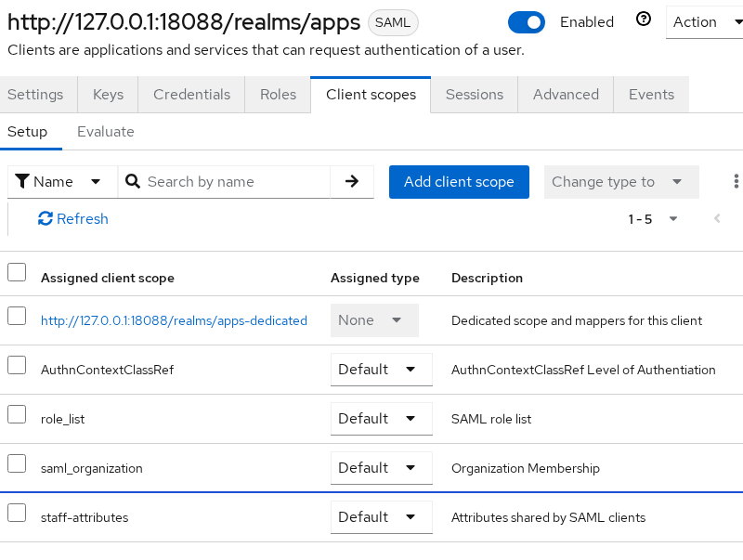Click the AuthnContextClassRef scope name

tap(107, 370)
